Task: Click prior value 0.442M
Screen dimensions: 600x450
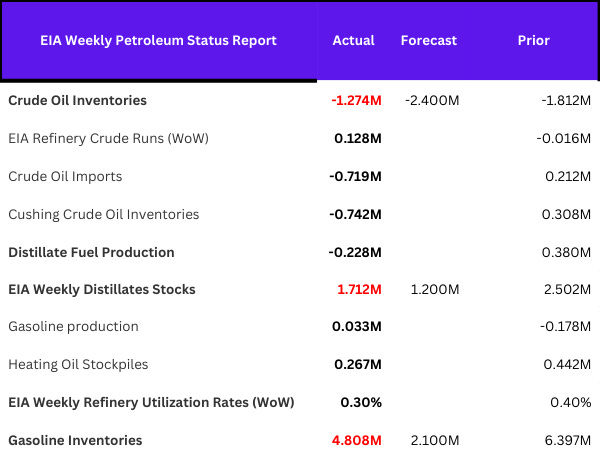Action: 567,364
